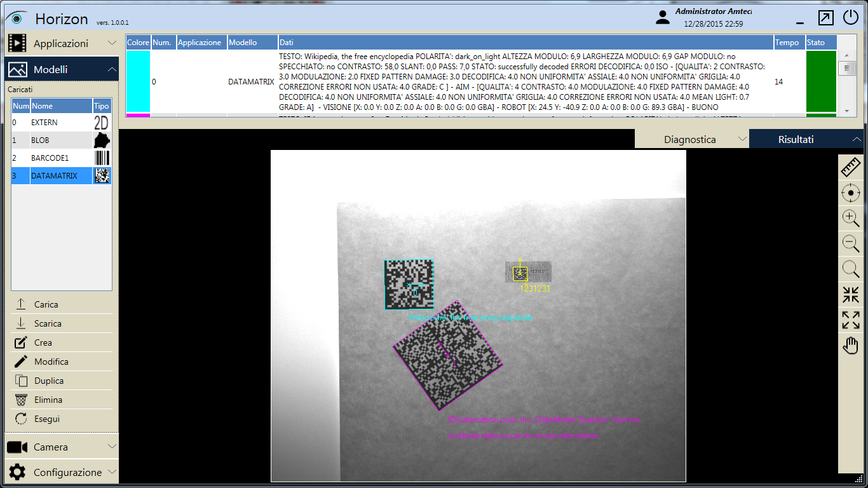Click the results table scroll up arrow
Viewport: 868px width, 488px height.
point(846,56)
